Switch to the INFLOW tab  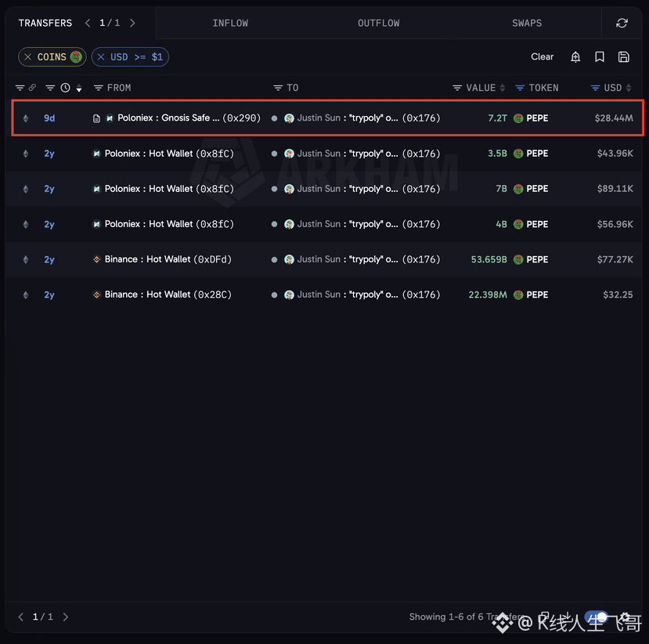[x=230, y=24]
